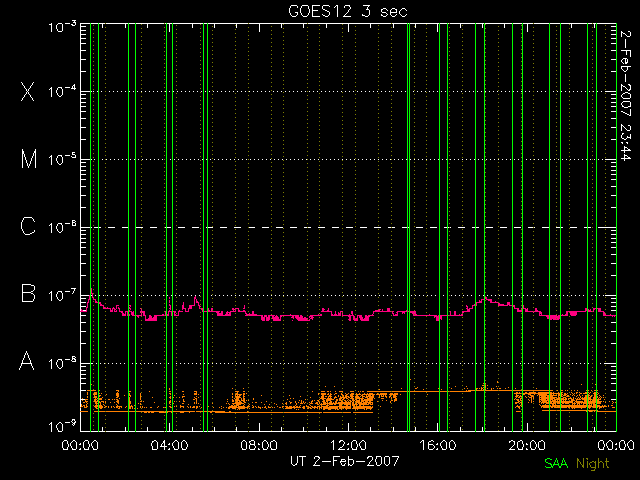Click the 10^-6 y-axis tick label
Screen dimensions: 640x480
point(62,227)
